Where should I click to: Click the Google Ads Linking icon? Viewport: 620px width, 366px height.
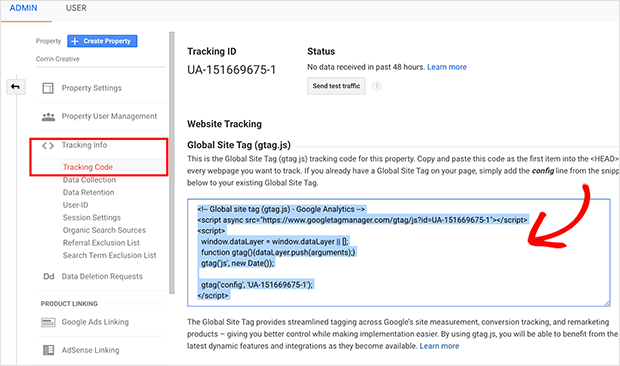(x=48, y=323)
